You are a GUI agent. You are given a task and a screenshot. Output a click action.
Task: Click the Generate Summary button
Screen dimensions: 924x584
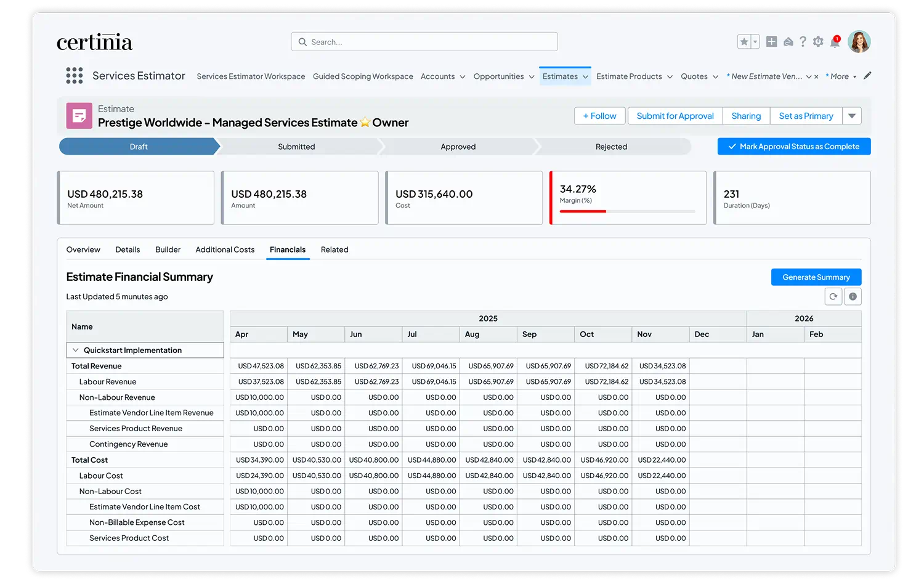pyautogui.click(x=816, y=277)
